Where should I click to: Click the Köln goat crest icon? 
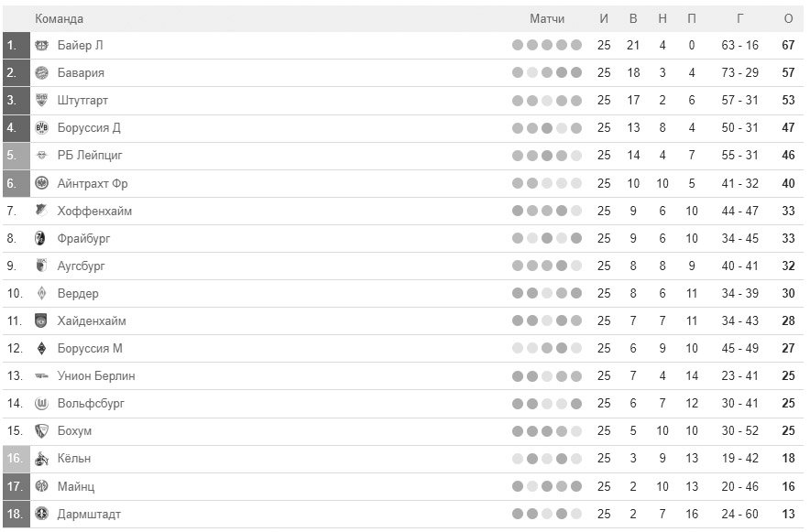tap(41, 458)
